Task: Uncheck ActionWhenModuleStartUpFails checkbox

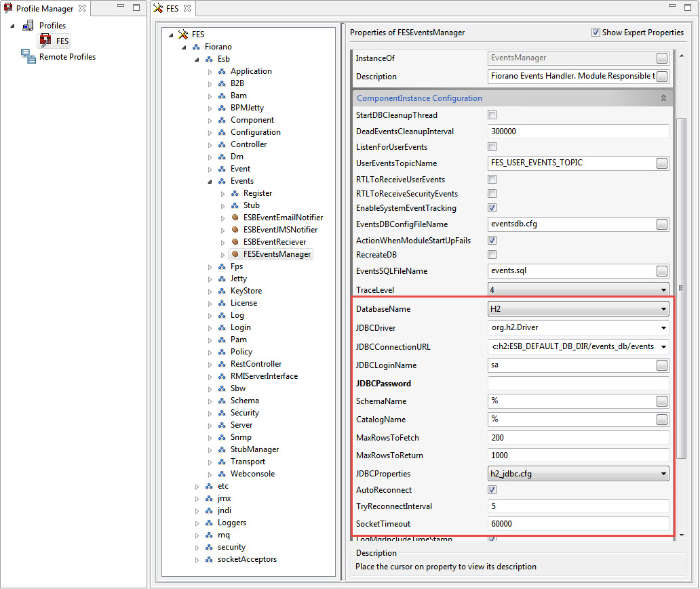Action: 492,241
